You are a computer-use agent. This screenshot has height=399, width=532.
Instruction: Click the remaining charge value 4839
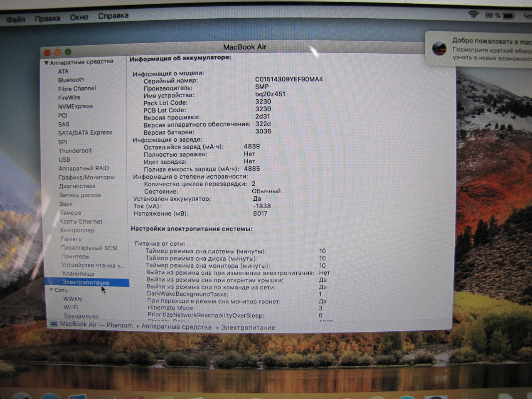point(252,146)
